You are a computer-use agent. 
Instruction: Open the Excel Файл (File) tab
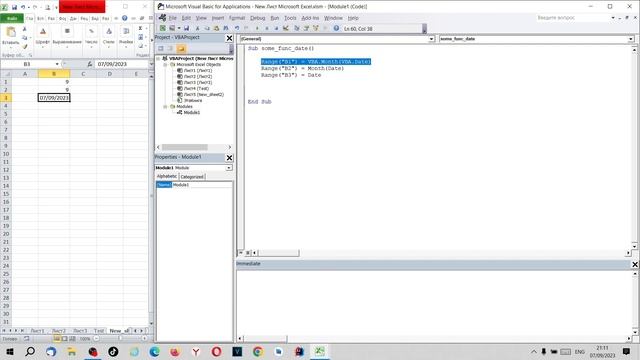(x=12, y=18)
